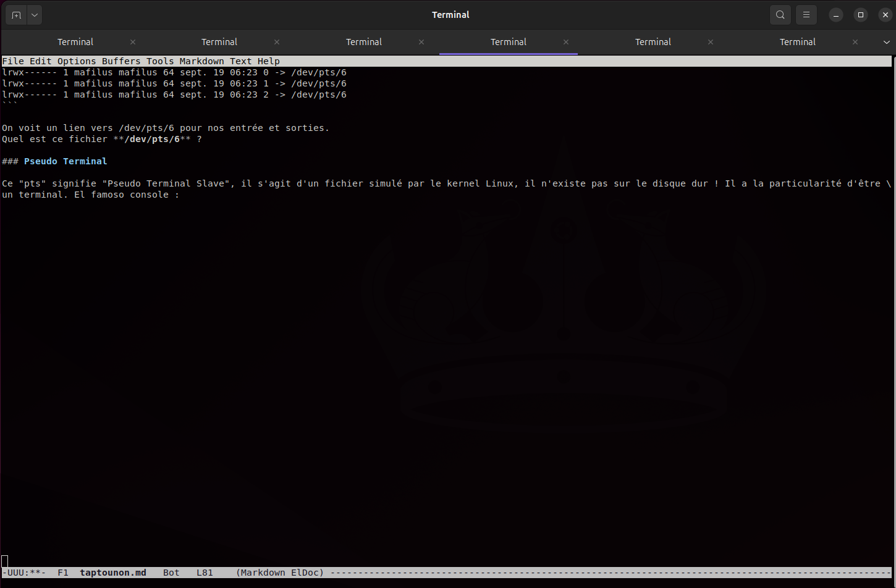Click the -UUU:**- buffer status in mode line
The image size is (896, 588).
pos(24,573)
